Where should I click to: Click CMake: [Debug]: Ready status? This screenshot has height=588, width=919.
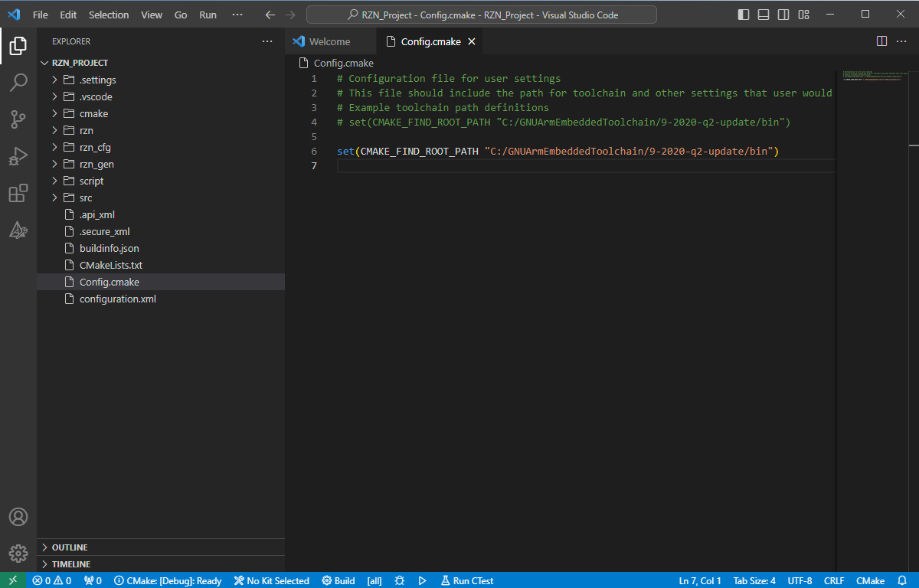pyautogui.click(x=168, y=580)
